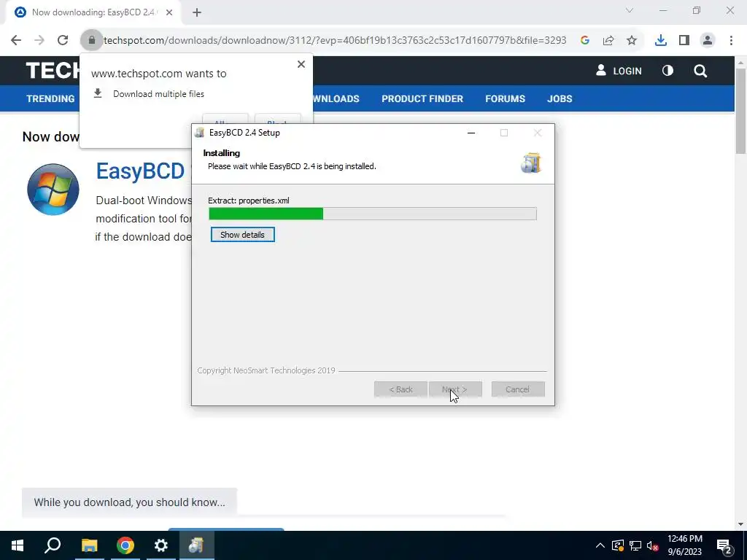Screen dimensions: 747x560
Task: Open Chrome tab search chevron
Action: pos(630,10)
